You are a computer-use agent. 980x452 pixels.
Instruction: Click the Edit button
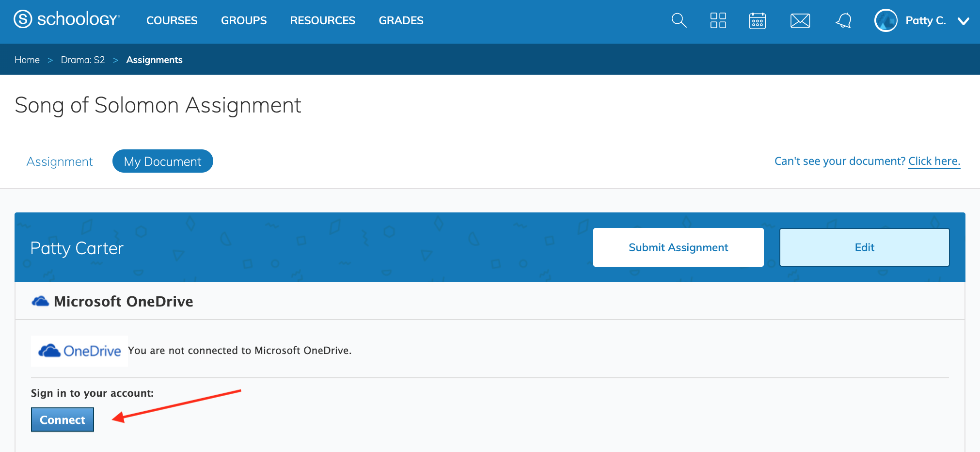pyautogui.click(x=864, y=247)
